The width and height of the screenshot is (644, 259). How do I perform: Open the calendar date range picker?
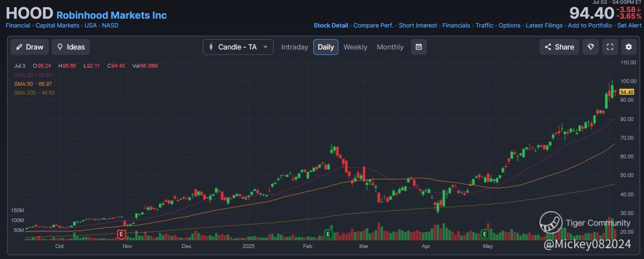tap(419, 47)
